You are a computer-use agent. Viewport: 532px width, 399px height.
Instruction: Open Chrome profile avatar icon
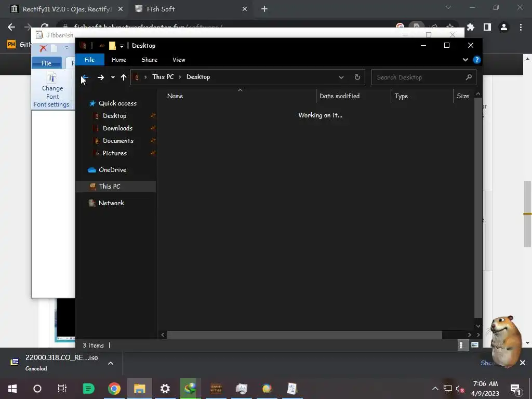[x=504, y=27]
